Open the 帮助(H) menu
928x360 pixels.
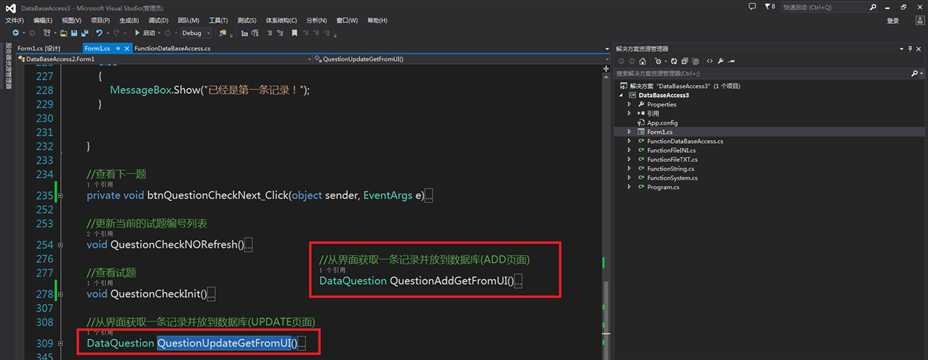click(x=377, y=21)
